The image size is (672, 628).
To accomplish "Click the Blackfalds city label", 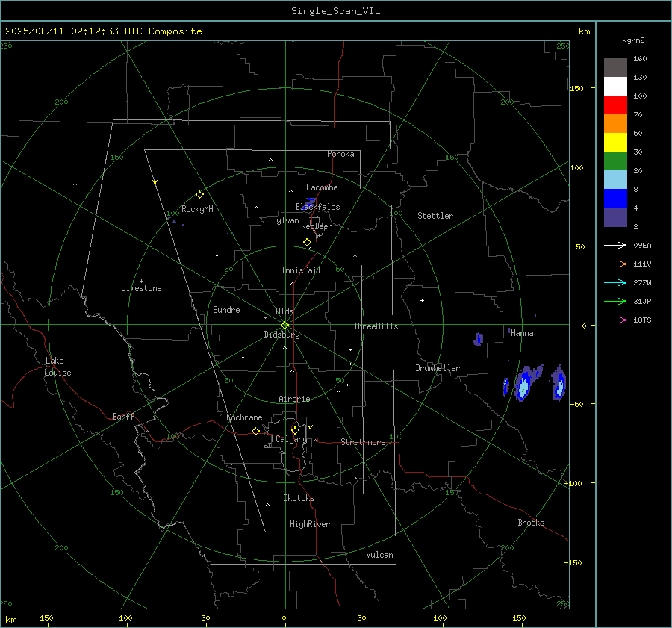I will click(x=317, y=207).
